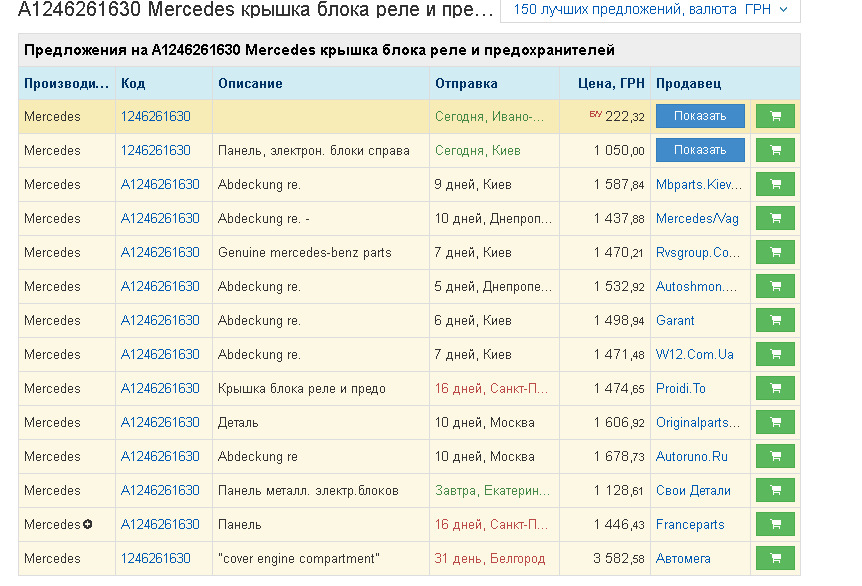Open code A1246261630 in the Mbparts.Kiev row
Viewport: 862px width, 586px height.
[x=160, y=185]
